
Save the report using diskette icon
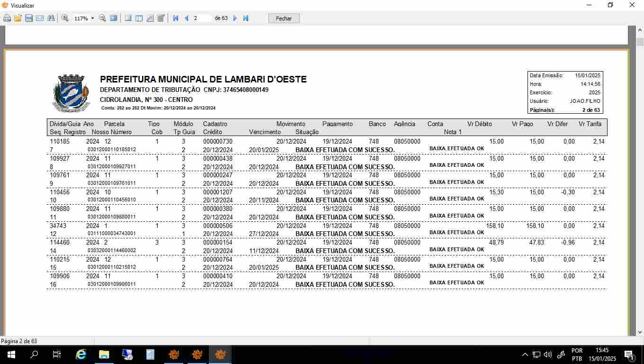point(29,18)
